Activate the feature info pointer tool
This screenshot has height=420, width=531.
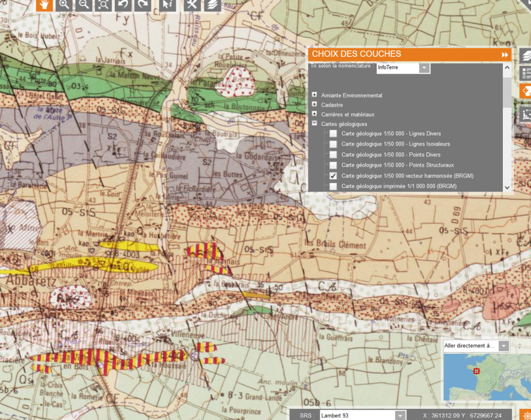click(x=168, y=5)
